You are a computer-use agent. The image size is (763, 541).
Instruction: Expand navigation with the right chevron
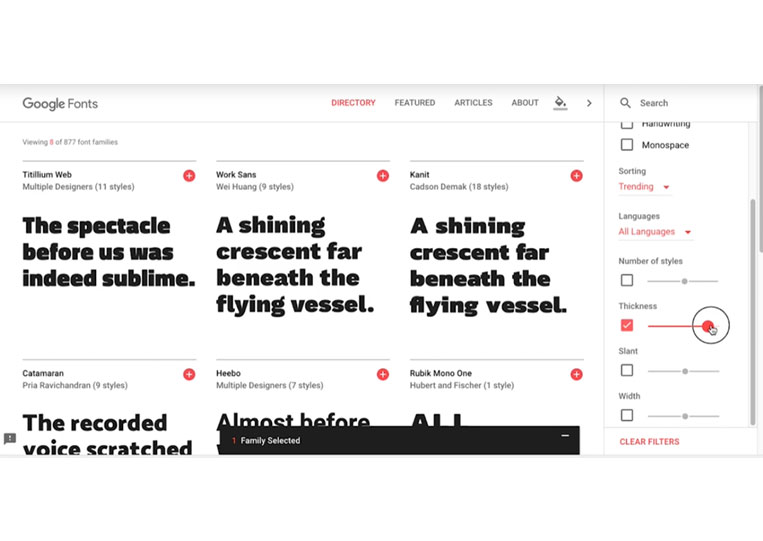(589, 103)
